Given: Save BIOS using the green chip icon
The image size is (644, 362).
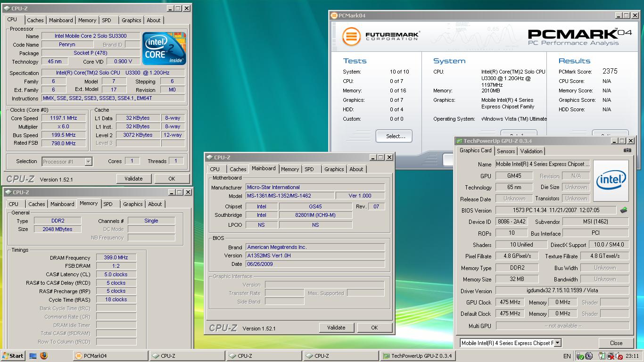Looking at the screenshot, I should tap(624, 210).
